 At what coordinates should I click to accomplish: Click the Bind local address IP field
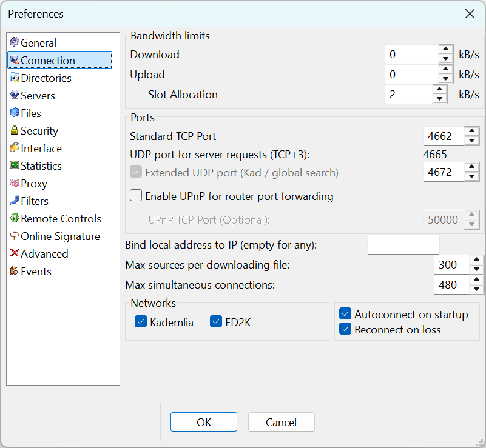(x=403, y=244)
